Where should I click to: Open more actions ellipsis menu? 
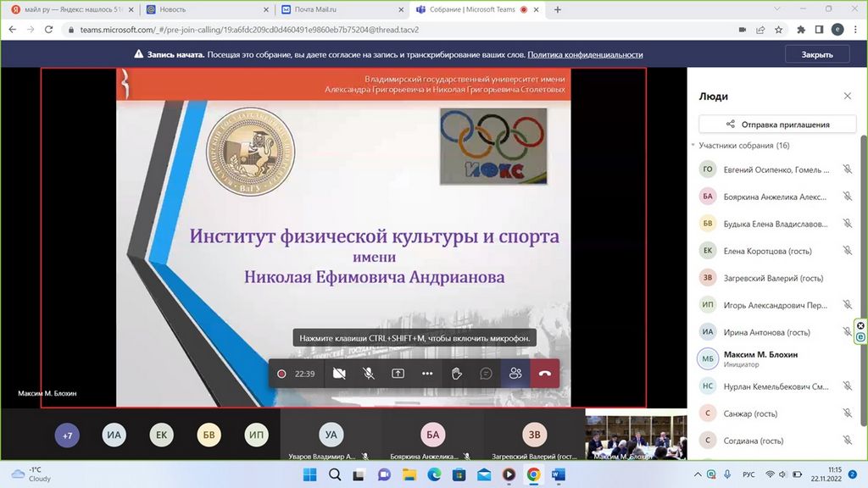(427, 374)
